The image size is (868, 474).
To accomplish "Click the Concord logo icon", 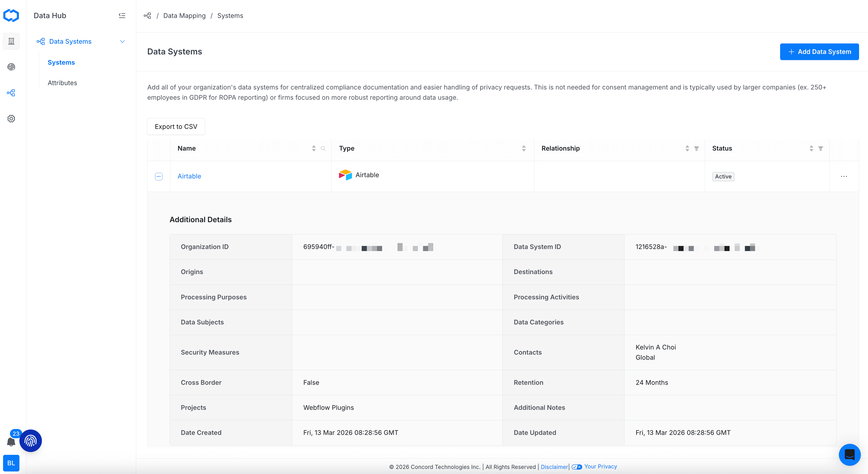I will tap(11, 16).
